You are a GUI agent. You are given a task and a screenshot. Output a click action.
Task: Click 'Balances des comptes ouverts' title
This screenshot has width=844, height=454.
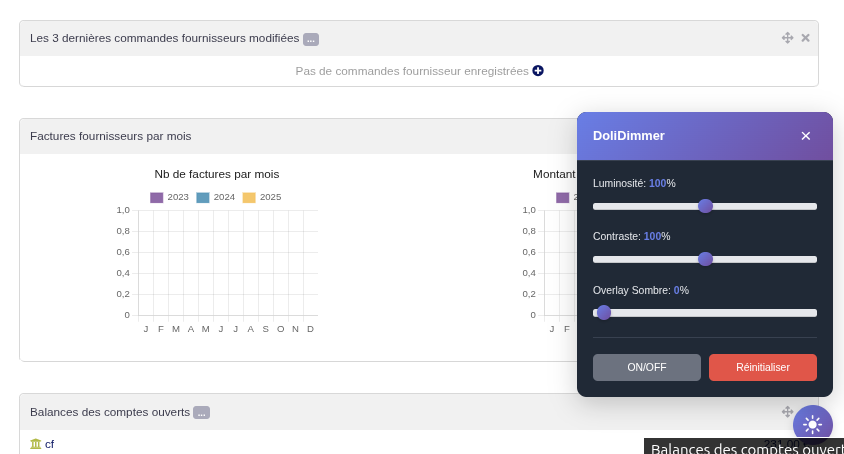tap(110, 413)
